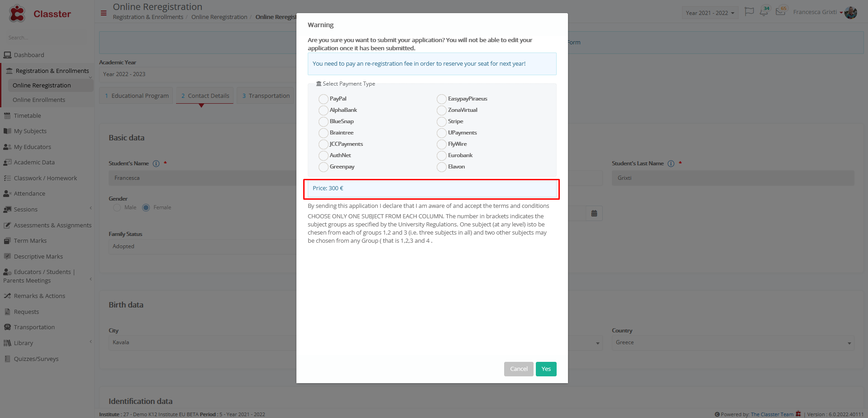The height and width of the screenshot is (418, 868).
Task: Switch to Educational Program tab
Action: pos(136,96)
